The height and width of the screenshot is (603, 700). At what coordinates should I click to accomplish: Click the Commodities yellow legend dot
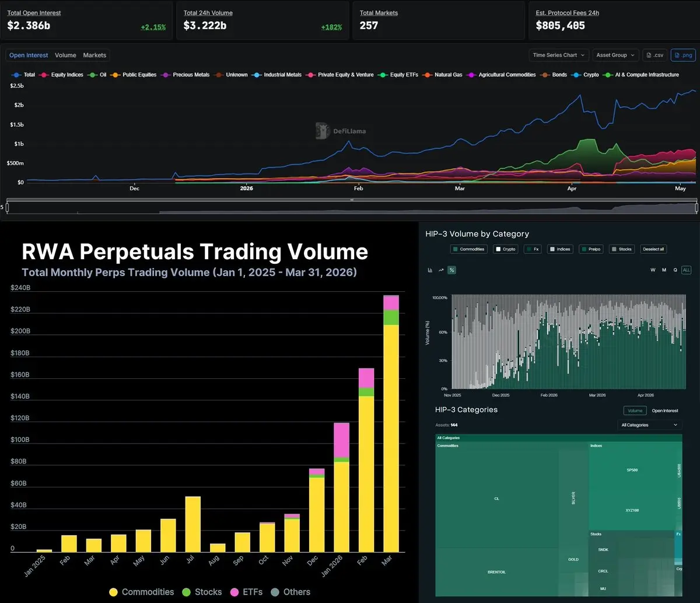(x=114, y=592)
